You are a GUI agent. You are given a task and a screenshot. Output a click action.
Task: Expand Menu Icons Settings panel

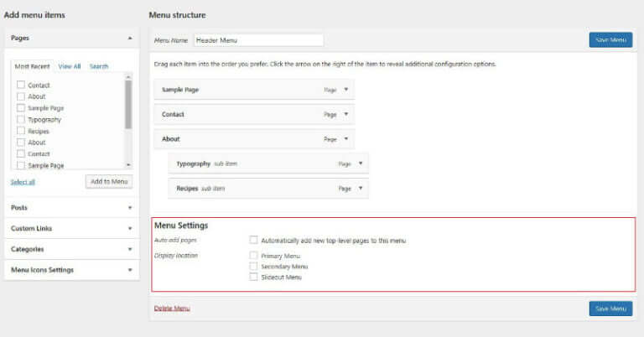coord(129,270)
